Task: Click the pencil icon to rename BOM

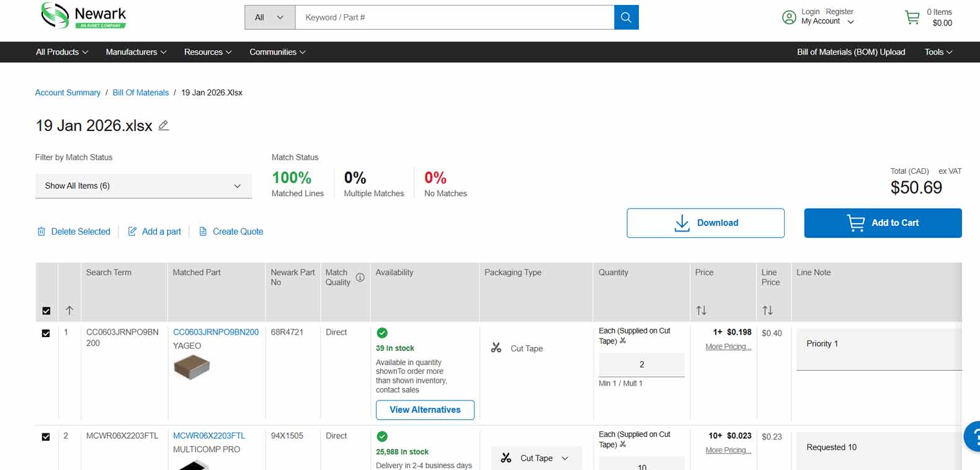Action: point(163,125)
